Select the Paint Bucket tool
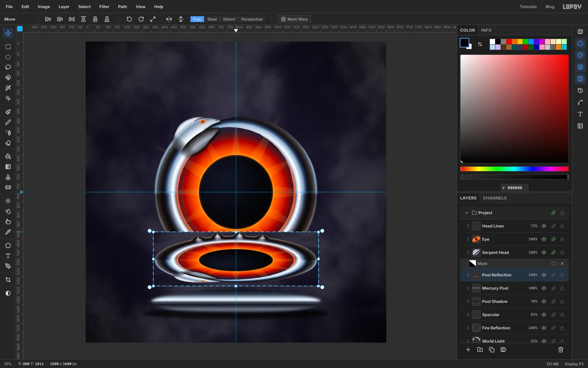This screenshot has height=368, width=588. click(x=8, y=156)
